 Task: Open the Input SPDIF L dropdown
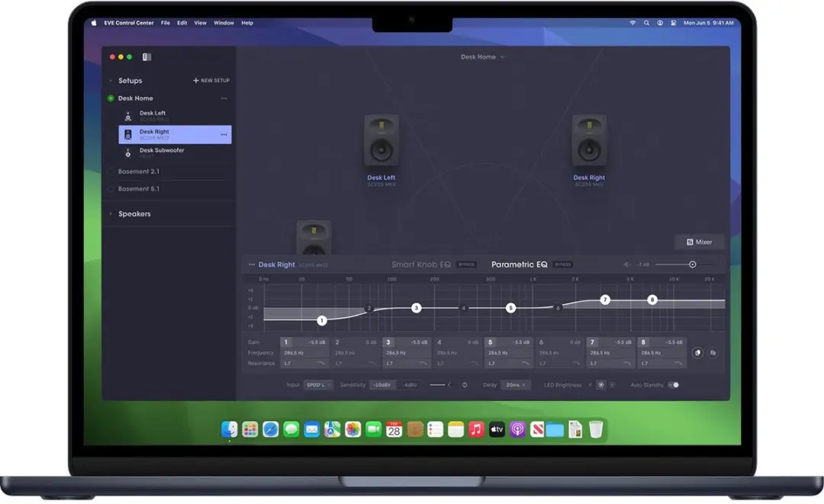point(318,385)
